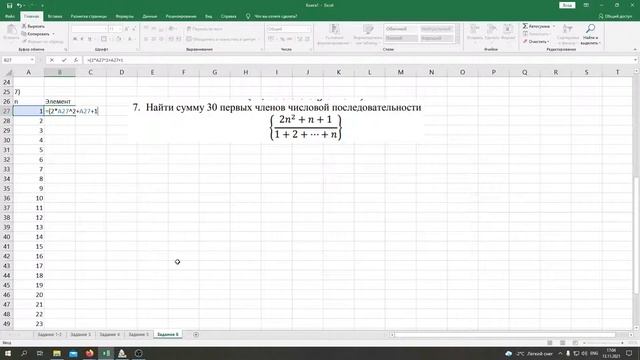Switch to the Разметка страницы tab
Viewport: 640px width, 360px height.
click(x=89, y=16)
